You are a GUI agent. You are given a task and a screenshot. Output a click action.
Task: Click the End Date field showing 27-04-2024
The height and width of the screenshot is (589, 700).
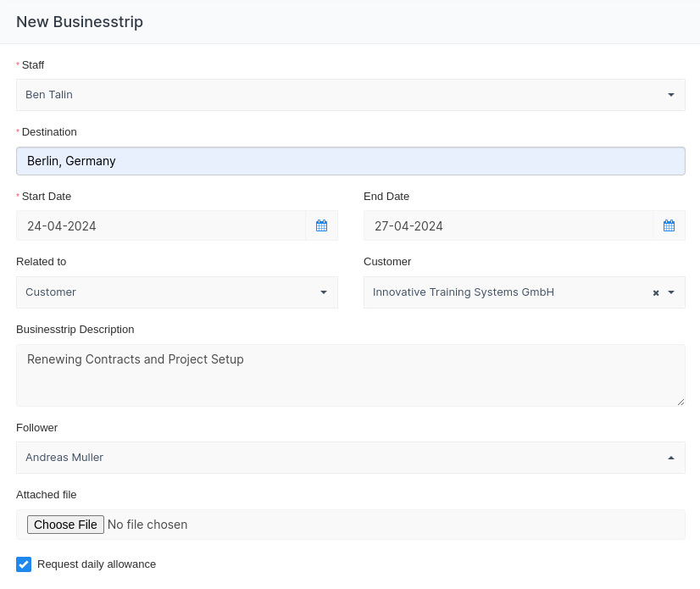pyautogui.click(x=508, y=226)
